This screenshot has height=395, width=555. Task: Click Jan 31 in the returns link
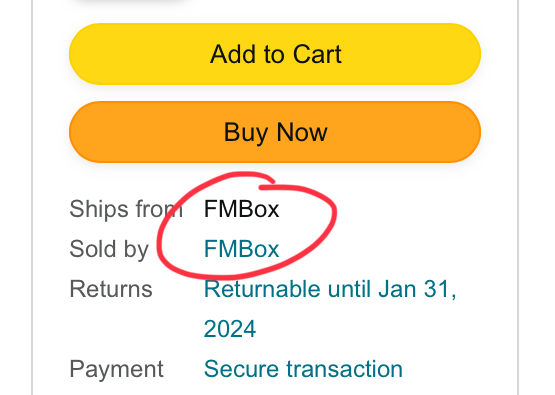coord(417,289)
